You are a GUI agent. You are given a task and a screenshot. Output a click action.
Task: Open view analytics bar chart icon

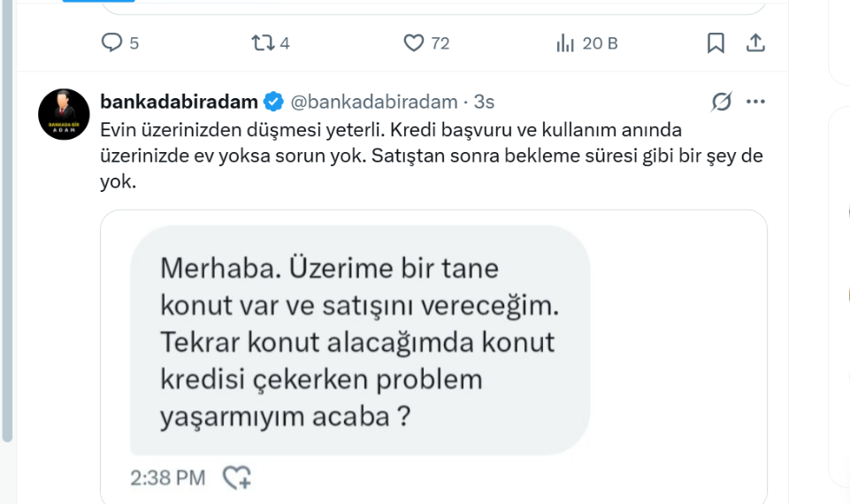click(x=565, y=43)
